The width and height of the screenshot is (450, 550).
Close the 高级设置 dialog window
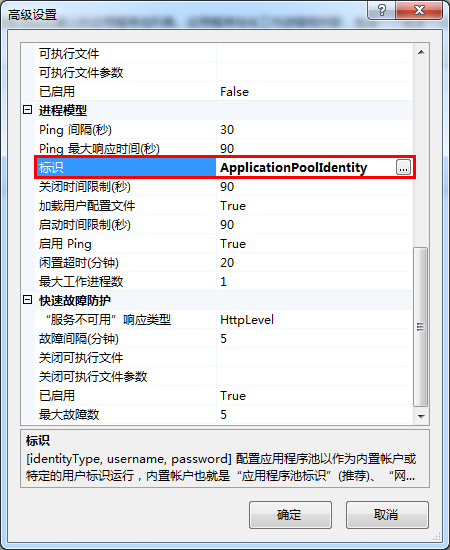(419, 10)
